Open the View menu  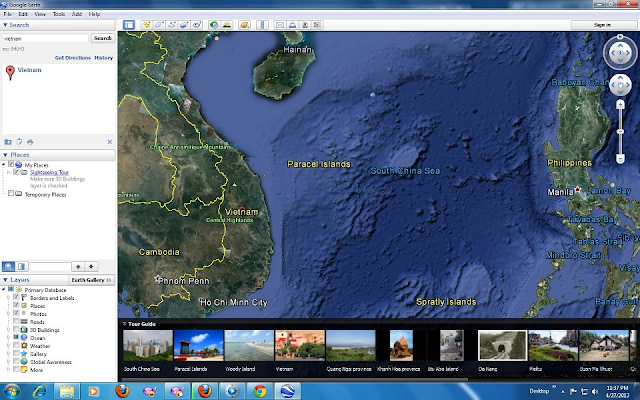(40, 14)
